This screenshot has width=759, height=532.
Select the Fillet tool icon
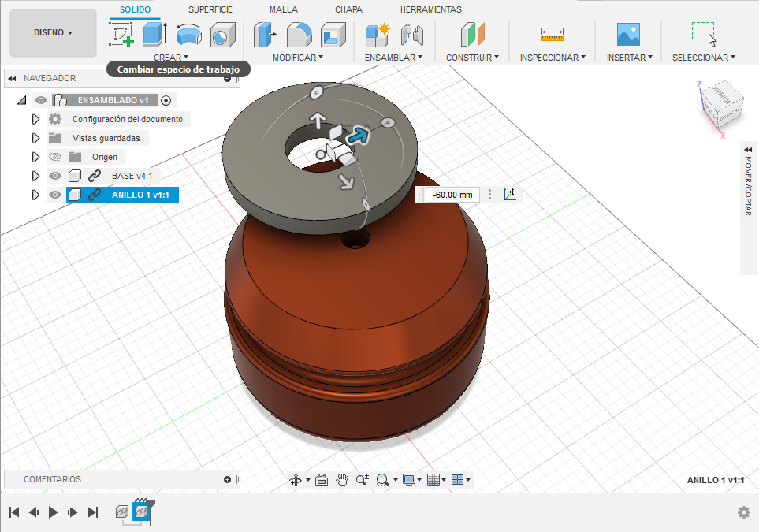click(x=299, y=35)
